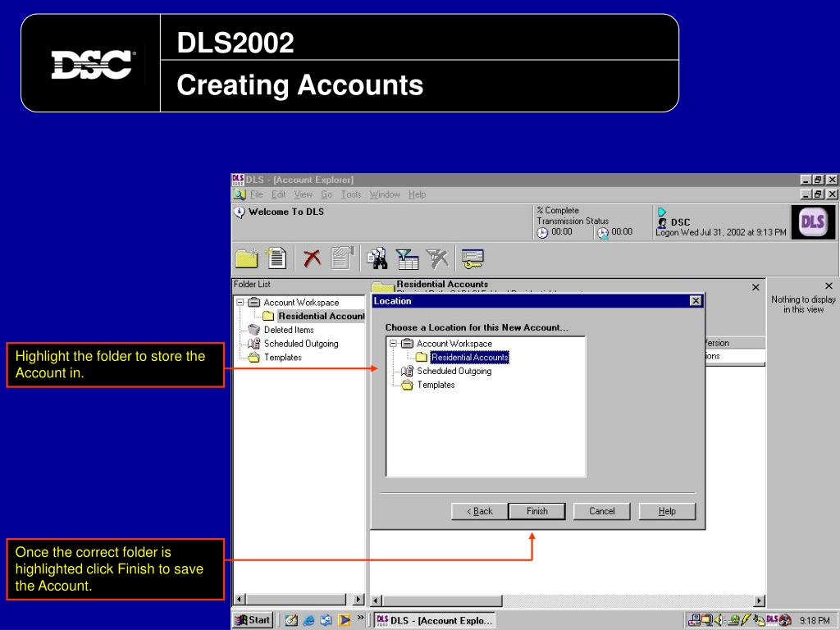Click the Templates folder icon in Folder List
Screen dimensions: 840x630
pos(254,358)
